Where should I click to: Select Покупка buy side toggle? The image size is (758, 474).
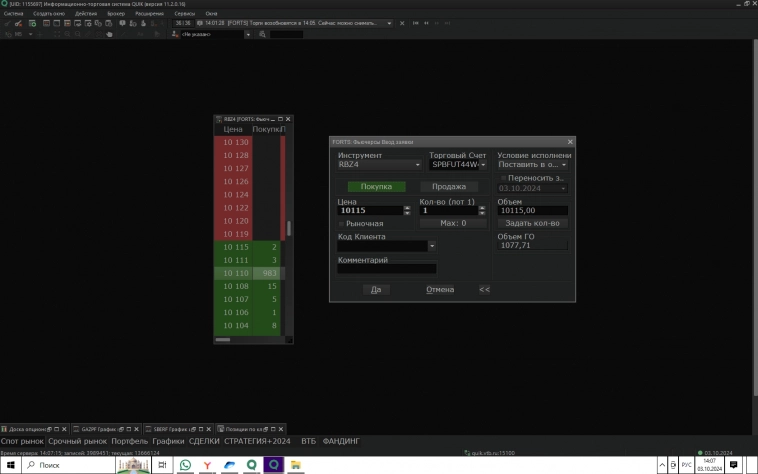coord(376,186)
